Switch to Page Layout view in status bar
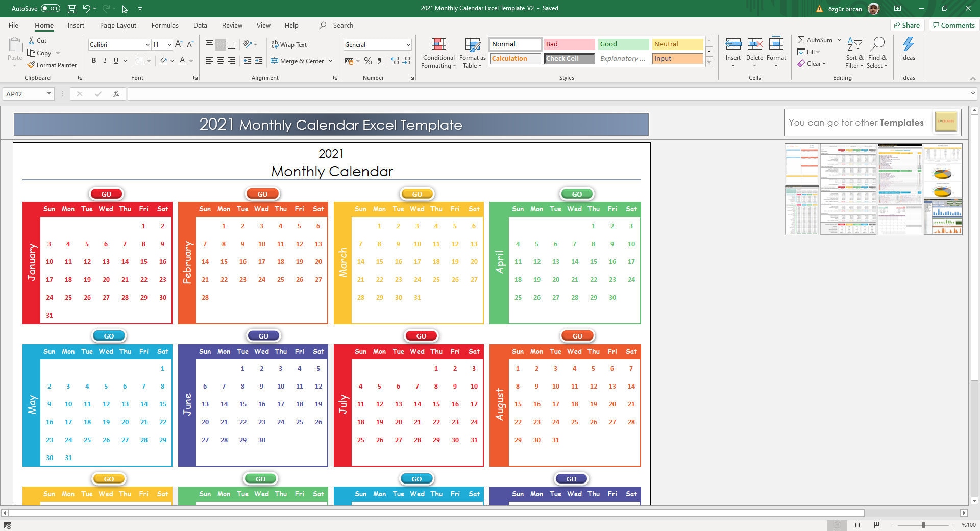Screen dimensions: 980x531 click(857, 525)
